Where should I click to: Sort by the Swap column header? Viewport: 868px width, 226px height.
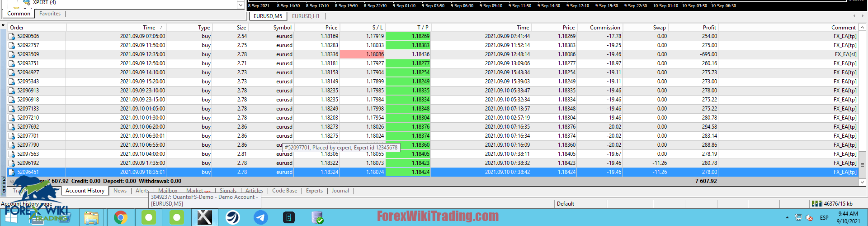pos(646,28)
